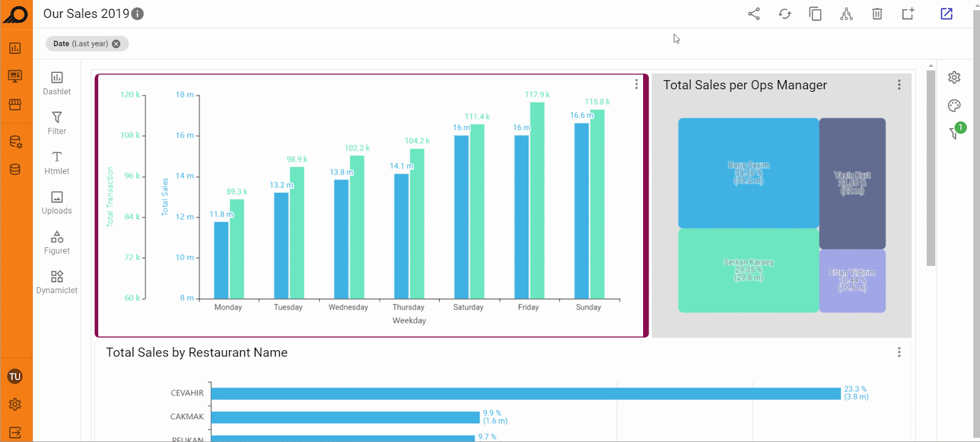Open Total Sales per Ops Manager options menu
Screen dimensions: 980x442
pyautogui.click(x=899, y=85)
